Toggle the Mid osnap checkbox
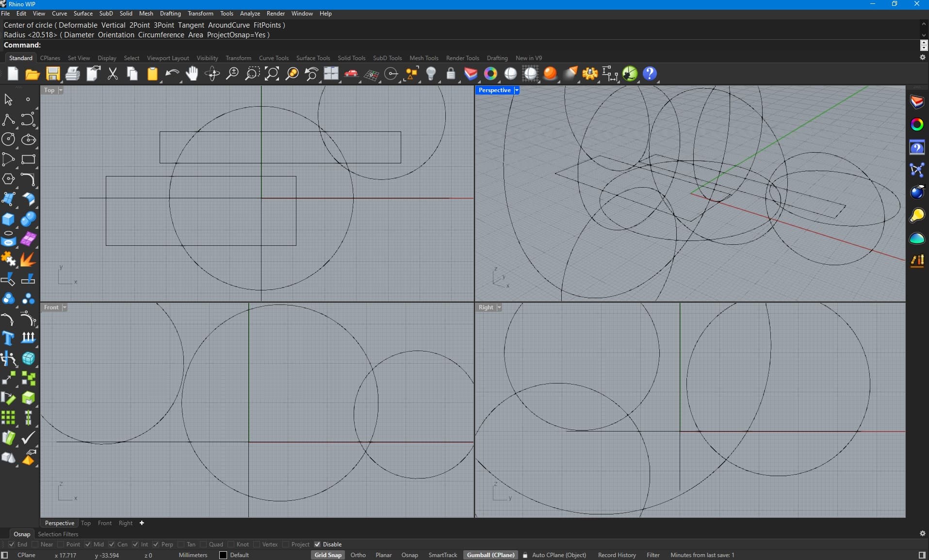Viewport: 929px width, 560px height. [88, 544]
